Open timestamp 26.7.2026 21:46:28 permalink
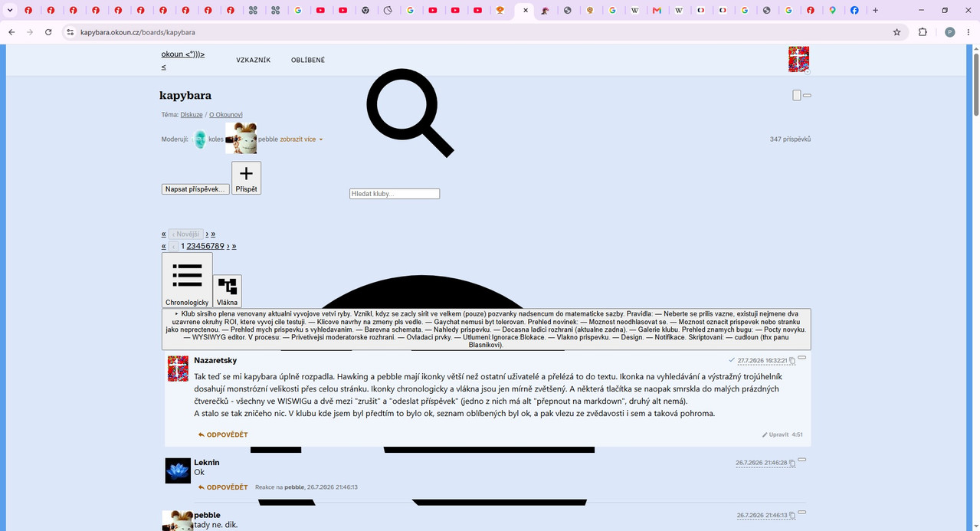Image resolution: width=980 pixels, height=531 pixels. [x=762, y=463]
